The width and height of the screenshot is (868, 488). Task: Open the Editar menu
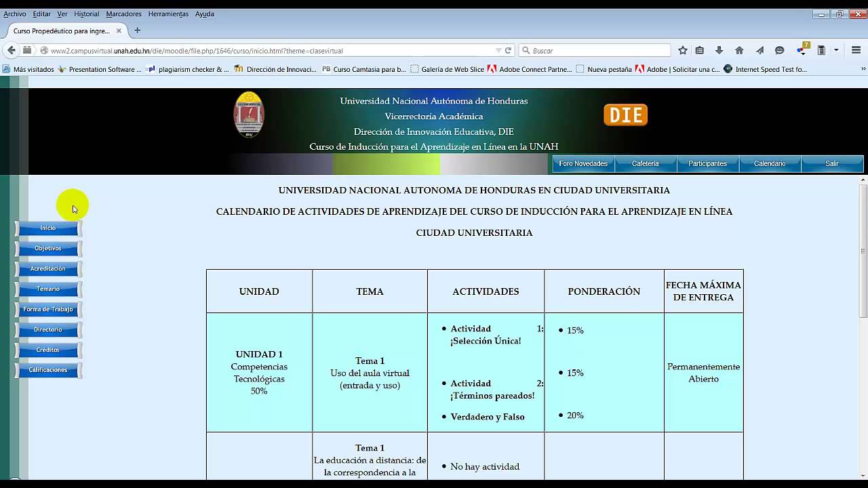(x=41, y=14)
